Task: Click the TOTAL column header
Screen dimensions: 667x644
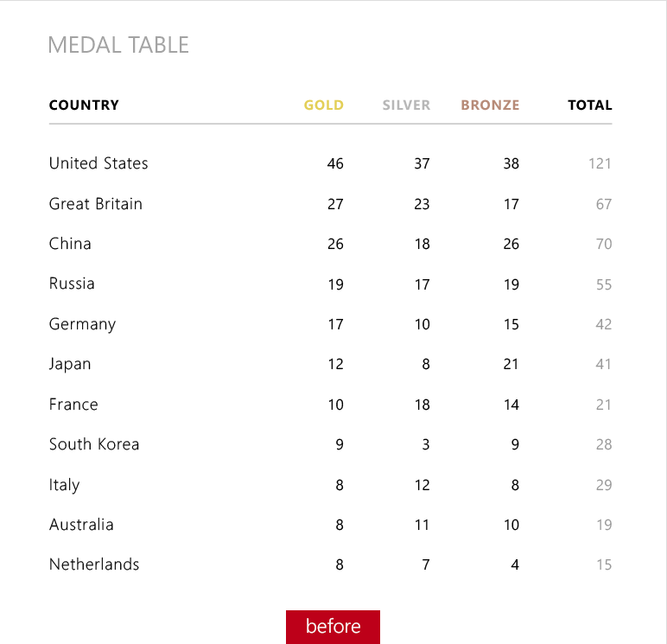Action: 589,105
